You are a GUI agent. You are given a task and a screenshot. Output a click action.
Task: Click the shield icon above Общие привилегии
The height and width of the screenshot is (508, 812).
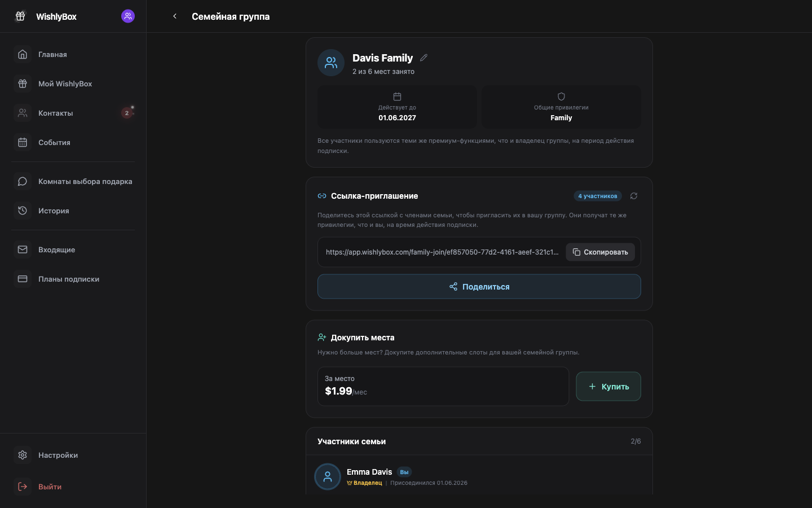click(561, 97)
